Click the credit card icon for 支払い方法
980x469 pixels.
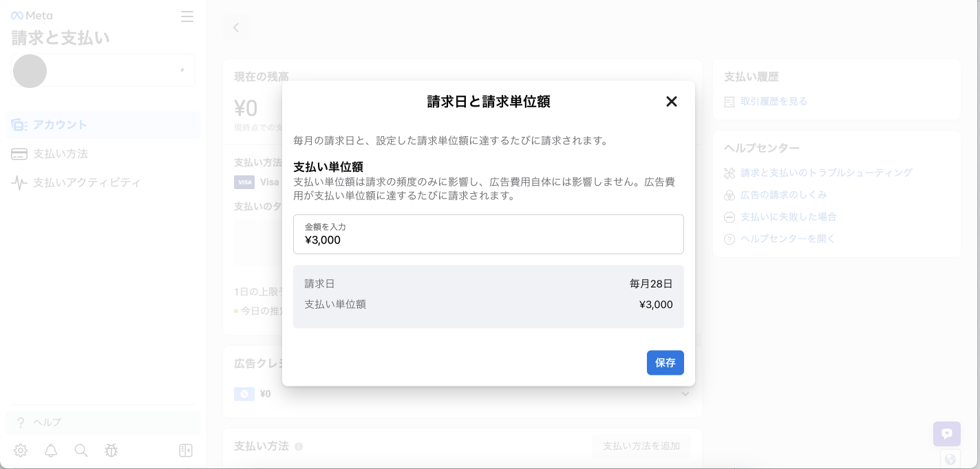point(19,154)
